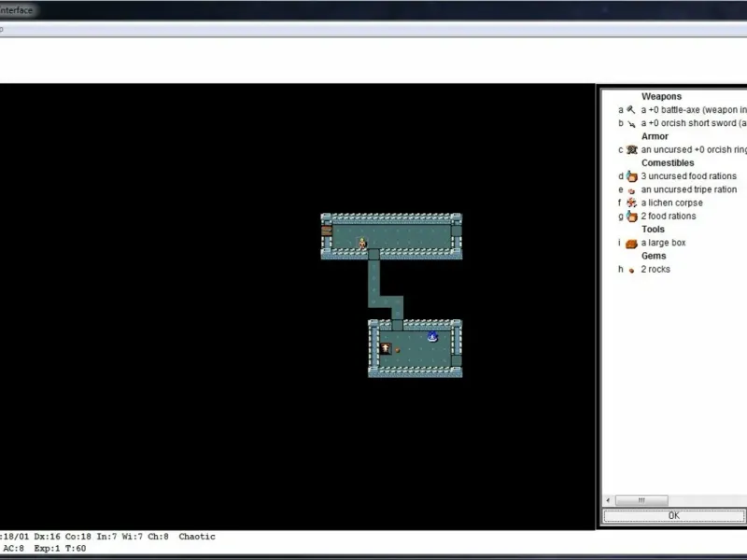Click the tripe ration icon
The image size is (747, 560).
(632, 190)
